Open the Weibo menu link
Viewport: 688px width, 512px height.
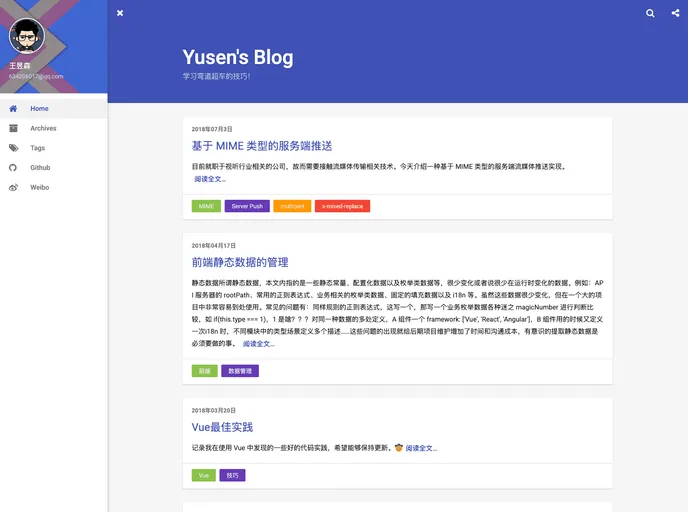click(x=54, y=187)
